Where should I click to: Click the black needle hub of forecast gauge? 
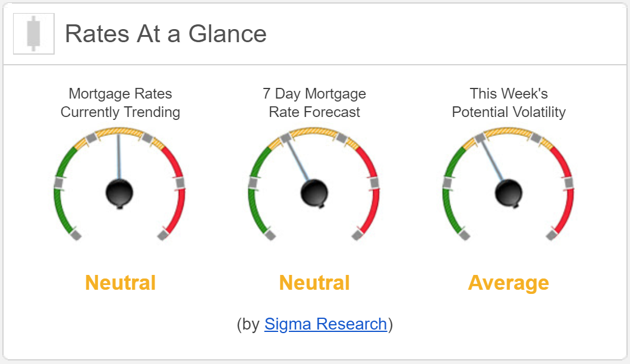click(x=314, y=193)
